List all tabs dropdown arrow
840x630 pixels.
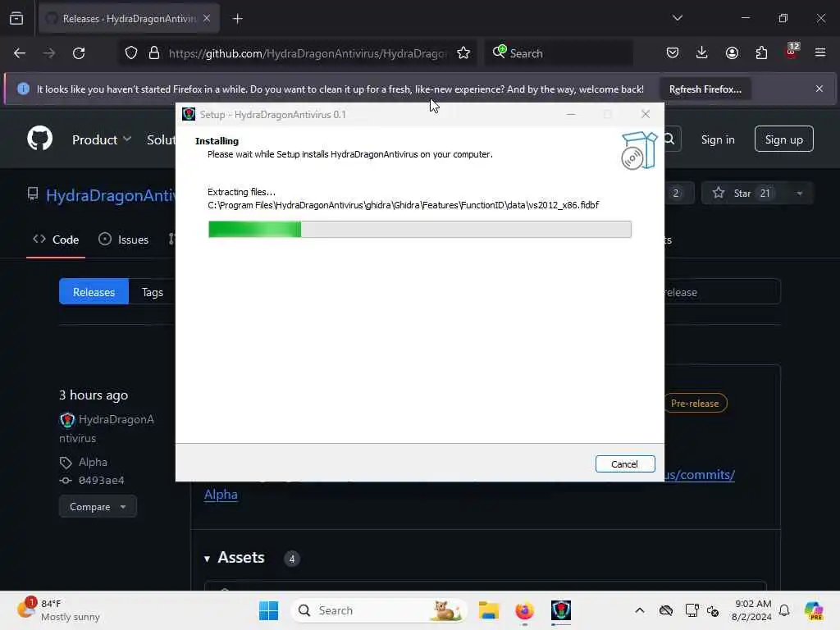[x=677, y=18]
